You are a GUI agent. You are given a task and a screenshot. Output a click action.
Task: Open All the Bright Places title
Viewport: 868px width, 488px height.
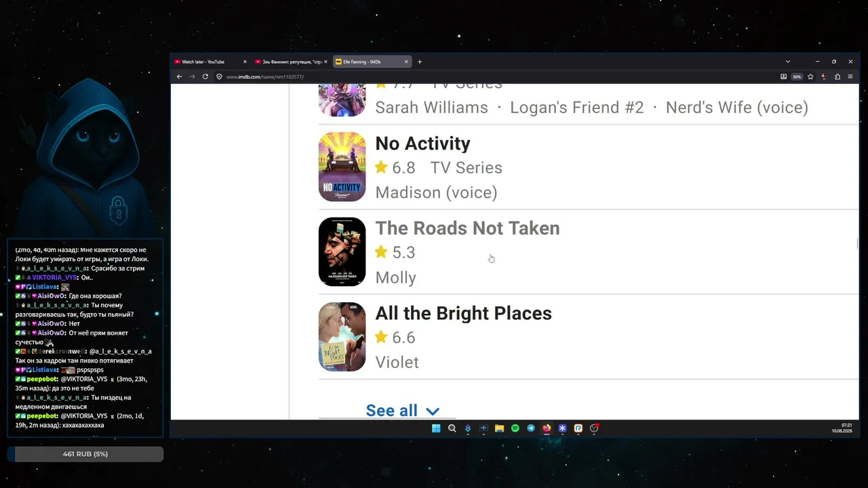coord(463,313)
